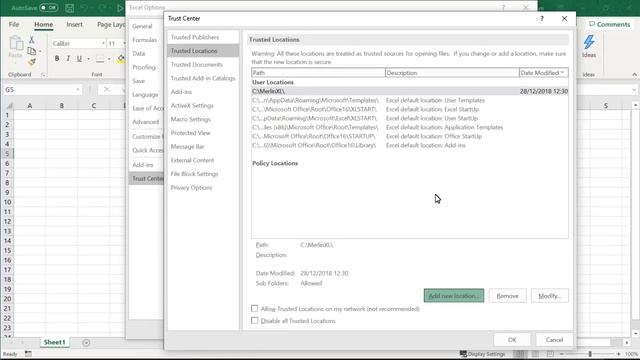
Task: Click the Remove button
Action: 507,296
